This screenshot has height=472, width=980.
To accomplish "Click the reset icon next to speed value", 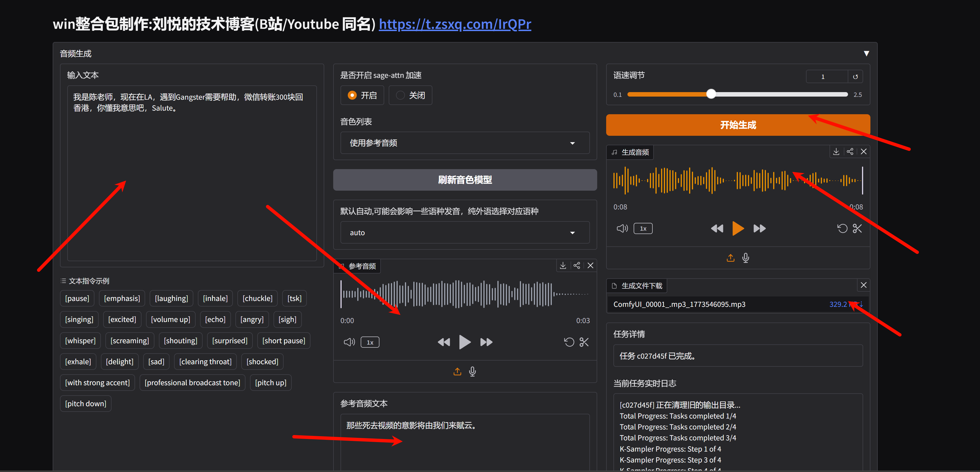I will click(x=855, y=76).
